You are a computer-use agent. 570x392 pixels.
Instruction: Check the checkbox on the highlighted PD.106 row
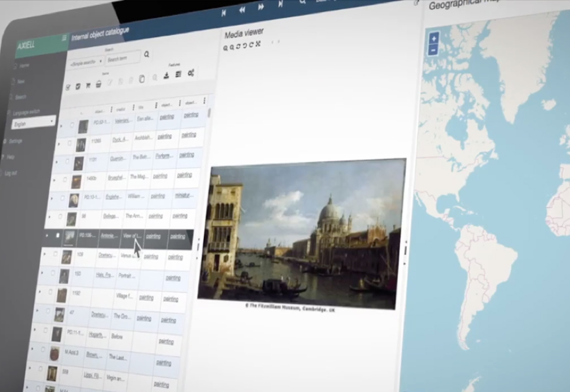tap(58, 235)
